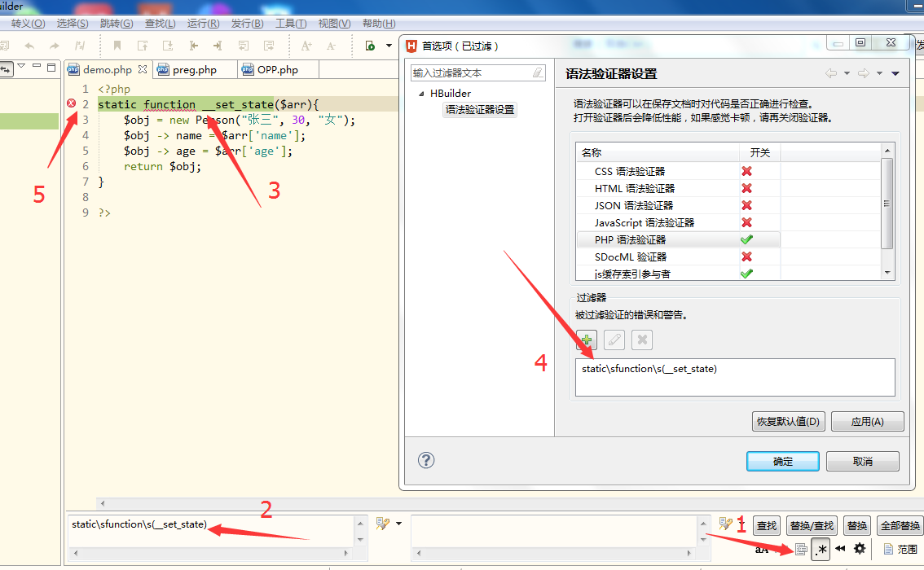Viewport: 924px width, 570px height.
Task: Clear the filter text with the eraser icon
Action: click(538, 73)
